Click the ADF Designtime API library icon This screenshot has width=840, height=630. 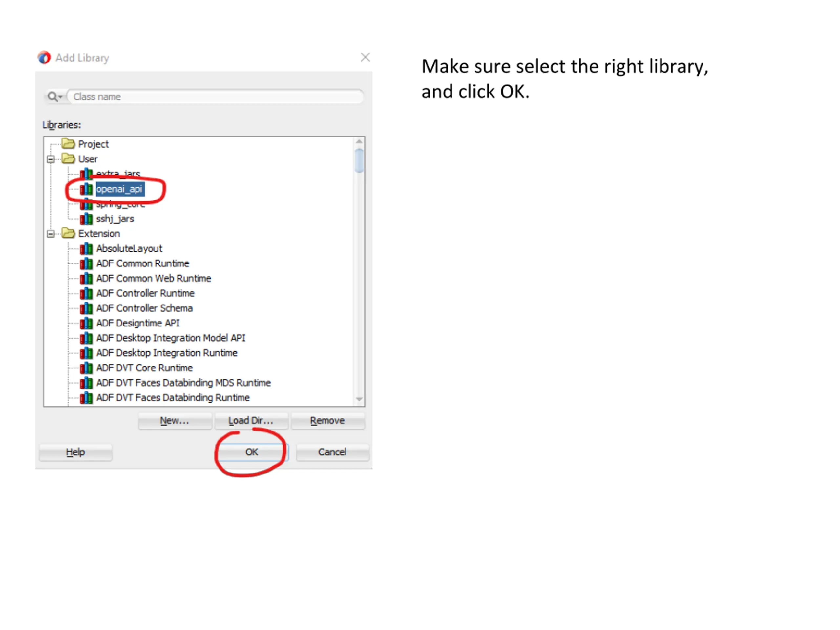point(86,323)
